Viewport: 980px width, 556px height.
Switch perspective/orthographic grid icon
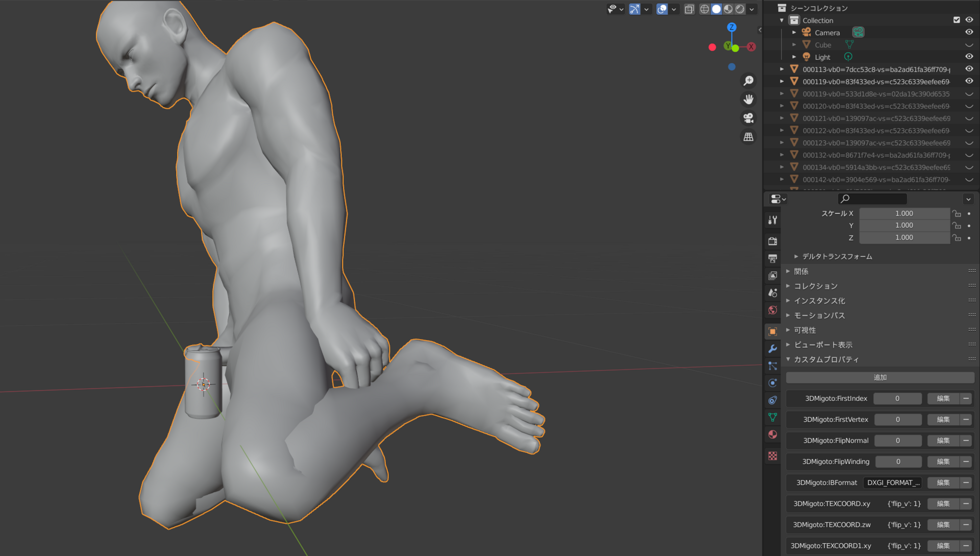[x=748, y=137]
